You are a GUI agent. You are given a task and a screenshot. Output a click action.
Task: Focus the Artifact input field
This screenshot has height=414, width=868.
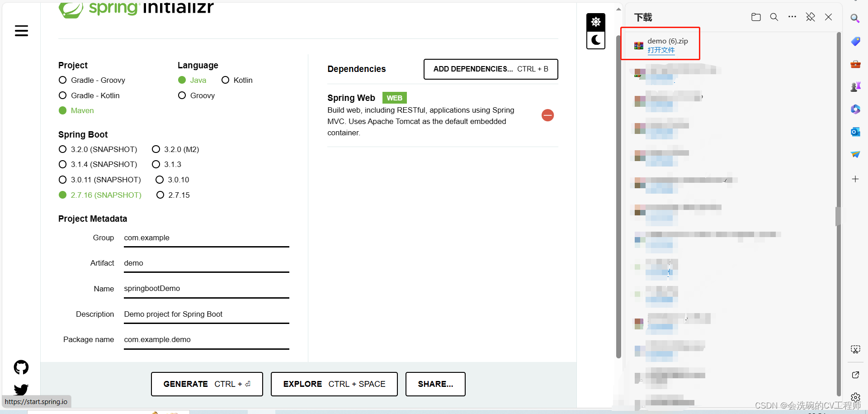pos(207,263)
